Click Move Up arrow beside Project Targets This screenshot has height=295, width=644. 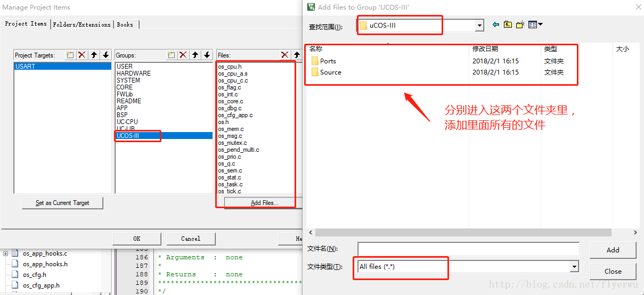point(94,55)
